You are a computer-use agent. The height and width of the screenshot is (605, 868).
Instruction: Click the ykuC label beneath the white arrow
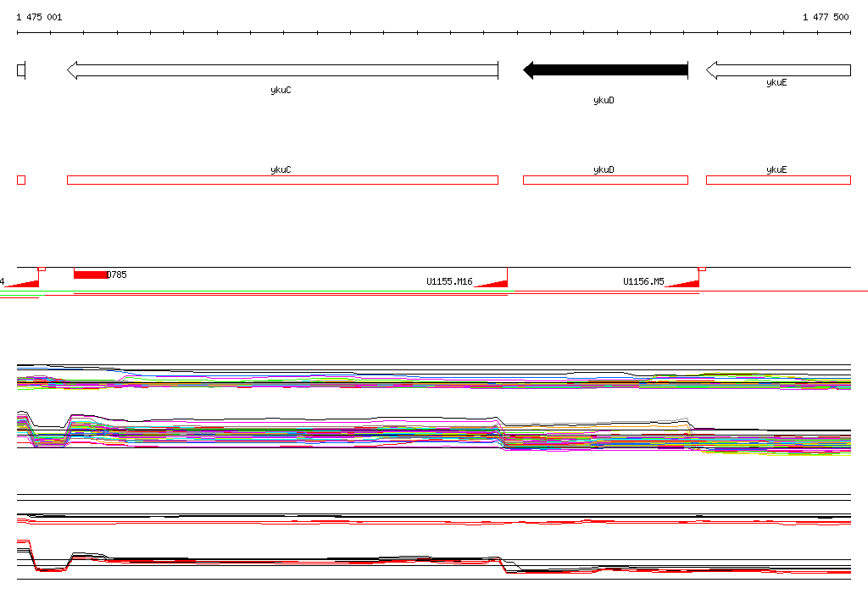[x=281, y=90]
